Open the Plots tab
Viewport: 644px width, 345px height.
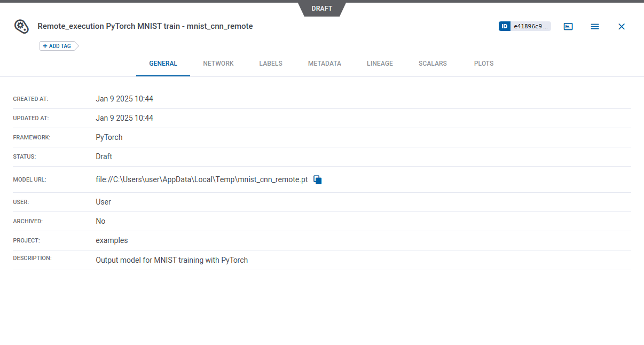(x=484, y=64)
